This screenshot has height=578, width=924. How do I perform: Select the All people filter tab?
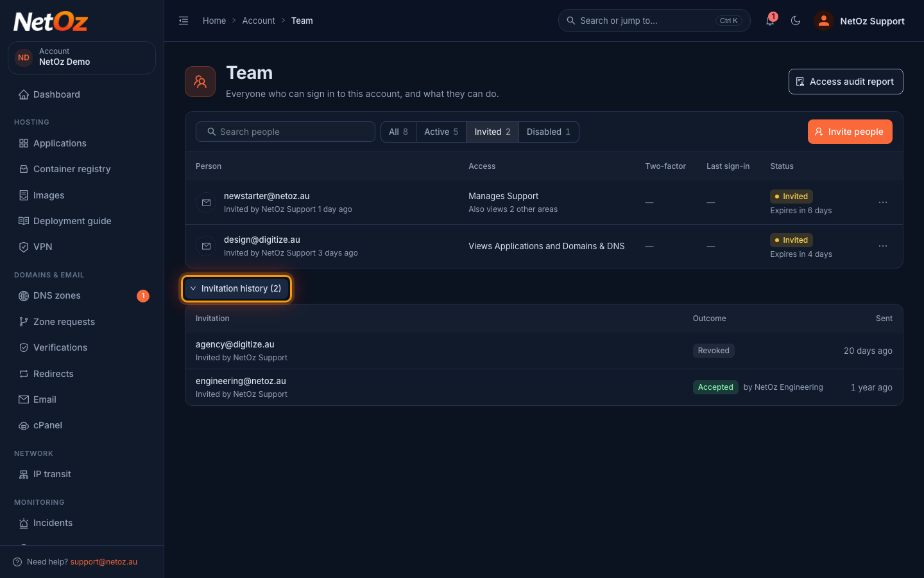[x=398, y=132]
